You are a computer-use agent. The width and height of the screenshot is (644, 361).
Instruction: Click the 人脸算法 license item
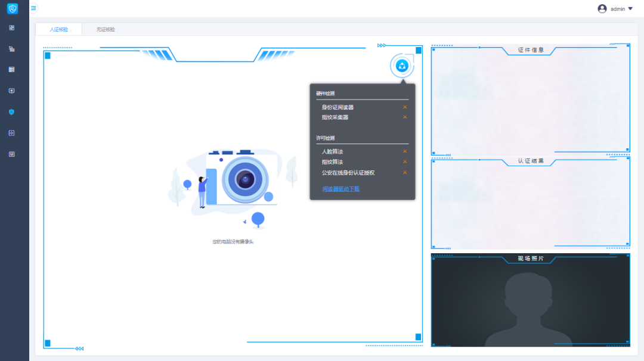tap(332, 152)
